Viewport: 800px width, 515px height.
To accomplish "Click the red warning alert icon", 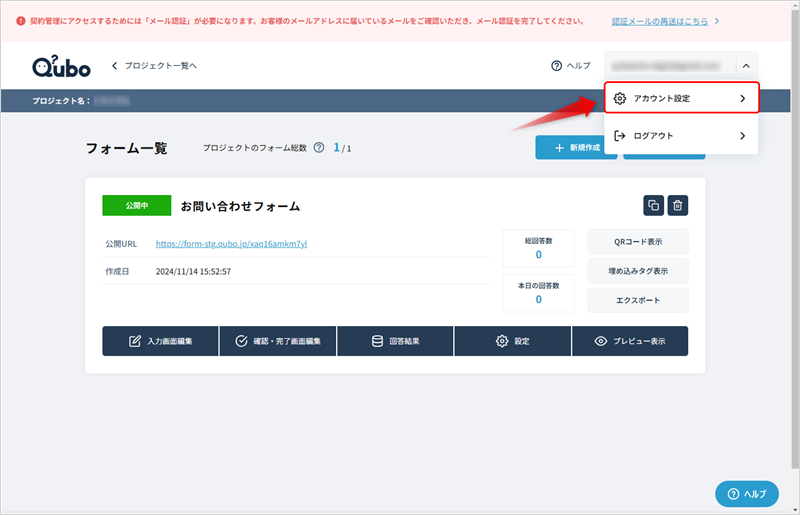I will pyautogui.click(x=20, y=21).
